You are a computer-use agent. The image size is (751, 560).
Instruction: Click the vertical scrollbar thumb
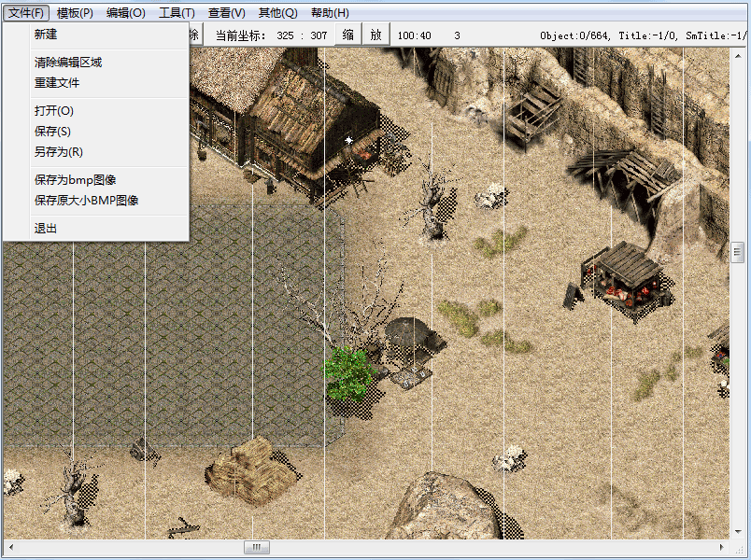point(737,252)
